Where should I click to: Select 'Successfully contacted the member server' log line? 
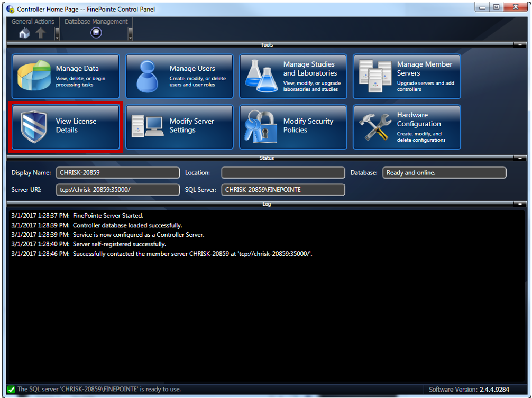pos(162,254)
